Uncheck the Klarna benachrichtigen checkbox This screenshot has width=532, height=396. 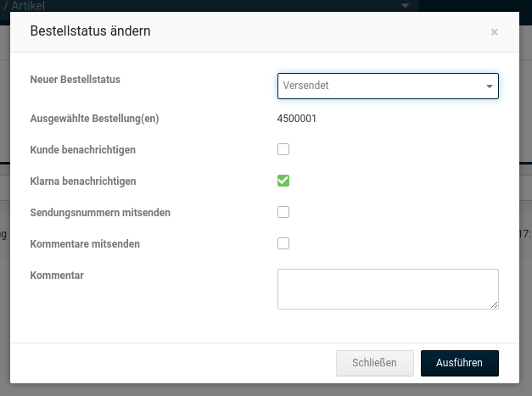pos(283,181)
